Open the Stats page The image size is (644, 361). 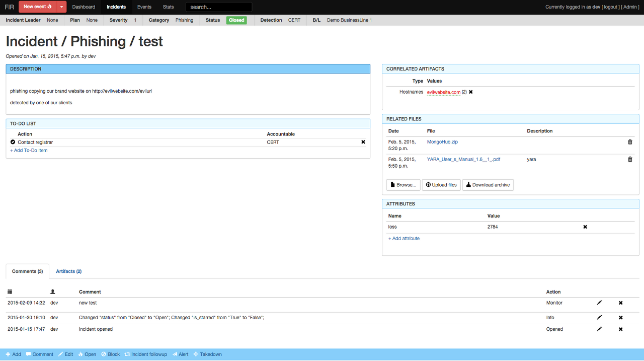[169, 7]
